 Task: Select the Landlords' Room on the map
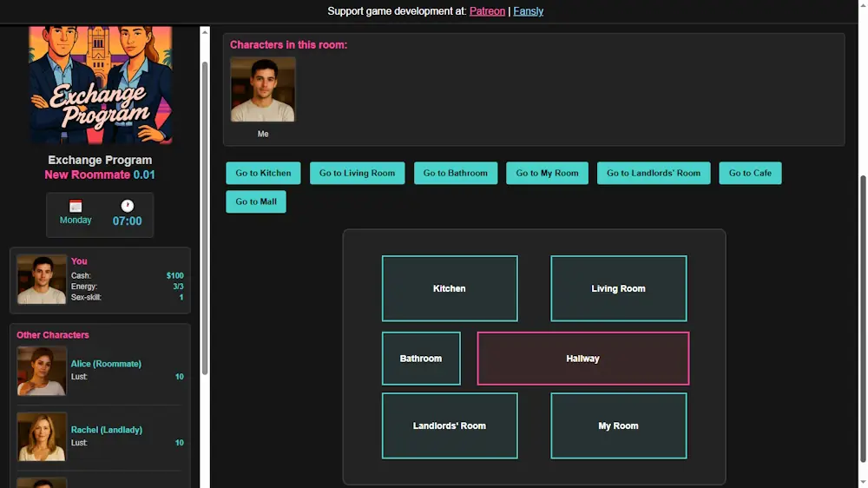pos(450,425)
